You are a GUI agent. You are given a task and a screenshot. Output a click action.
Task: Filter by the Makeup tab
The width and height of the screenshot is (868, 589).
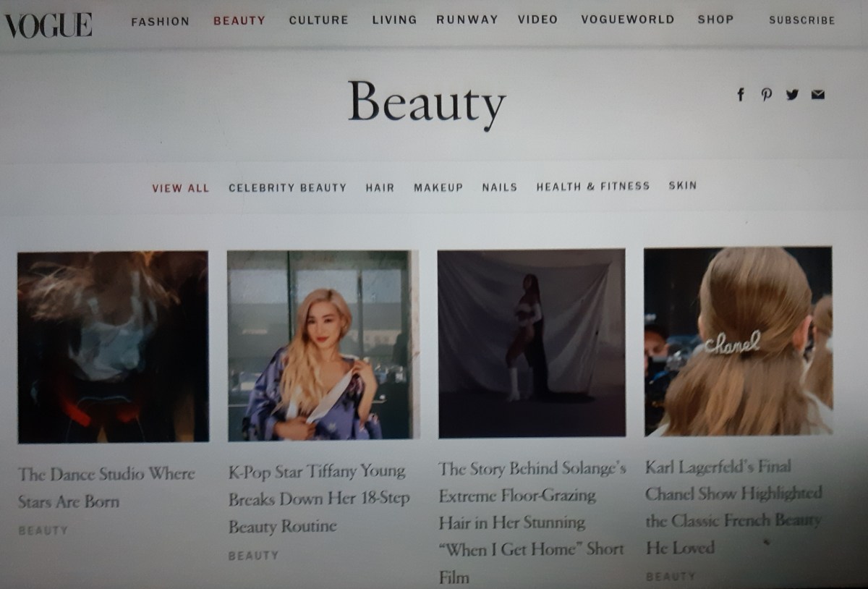pyautogui.click(x=438, y=187)
